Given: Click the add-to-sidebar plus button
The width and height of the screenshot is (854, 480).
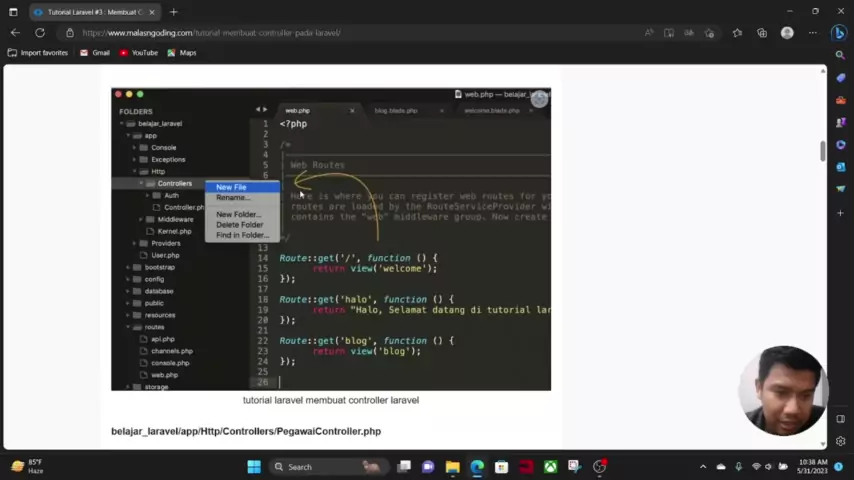Looking at the screenshot, I should [840, 212].
